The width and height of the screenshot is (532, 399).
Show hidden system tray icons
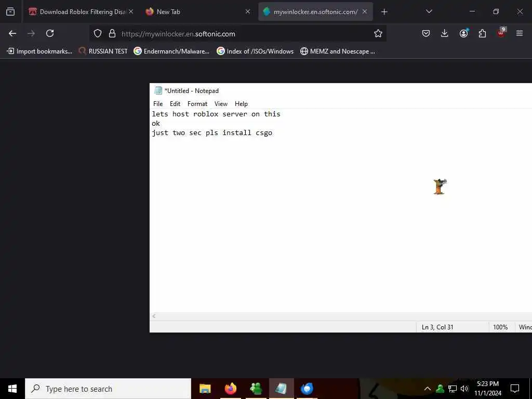coord(428,389)
